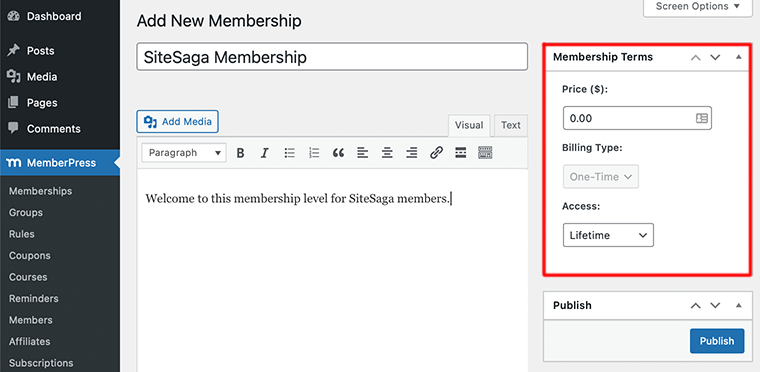Toggle italic formatting in editor toolbar
This screenshot has height=372, width=760.
(x=265, y=153)
